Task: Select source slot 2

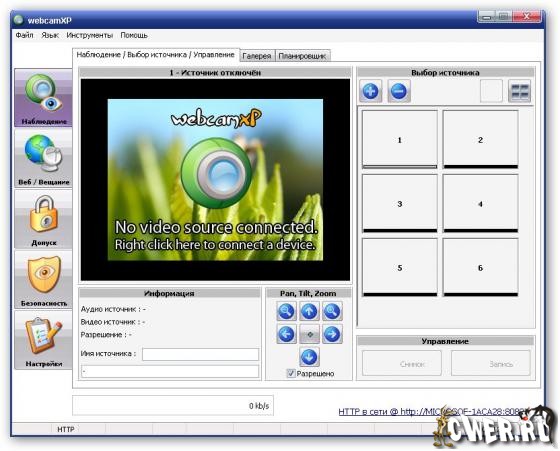Action: pos(480,139)
